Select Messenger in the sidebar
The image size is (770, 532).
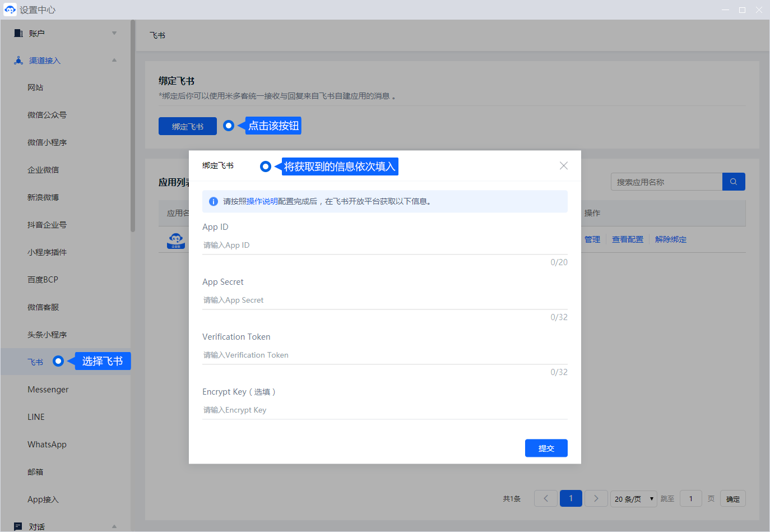pos(48,390)
